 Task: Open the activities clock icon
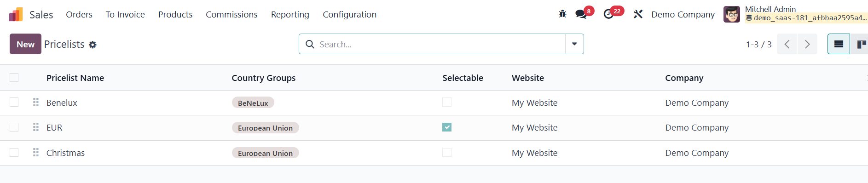(608, 14)
